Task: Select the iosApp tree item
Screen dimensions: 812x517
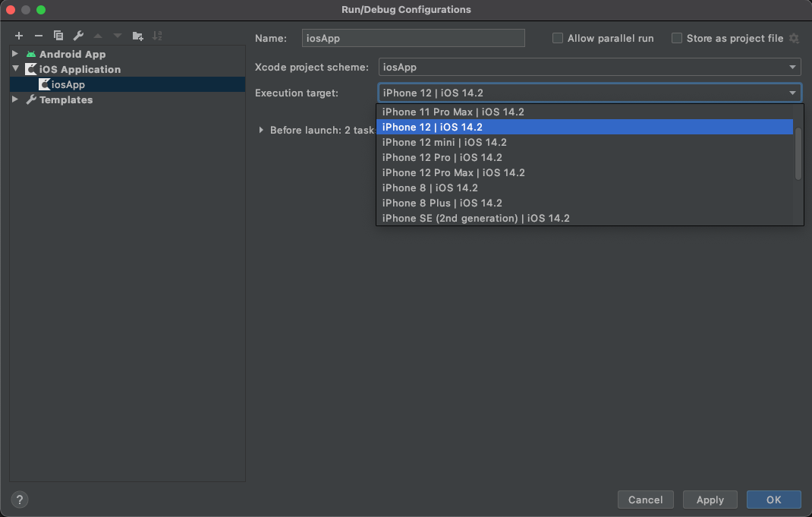Action: pyautogui.click(x=127, y=84)
